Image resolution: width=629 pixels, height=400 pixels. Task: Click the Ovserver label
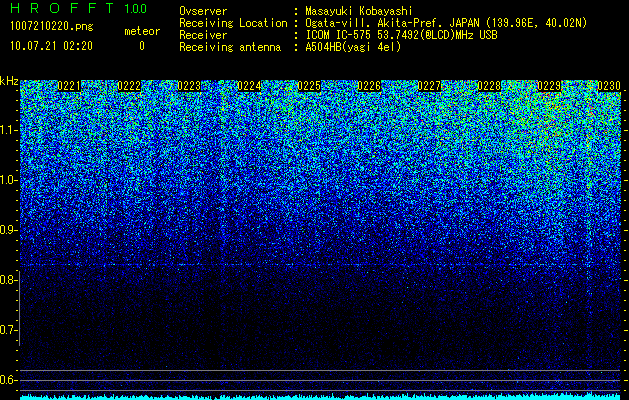(203, 11)
